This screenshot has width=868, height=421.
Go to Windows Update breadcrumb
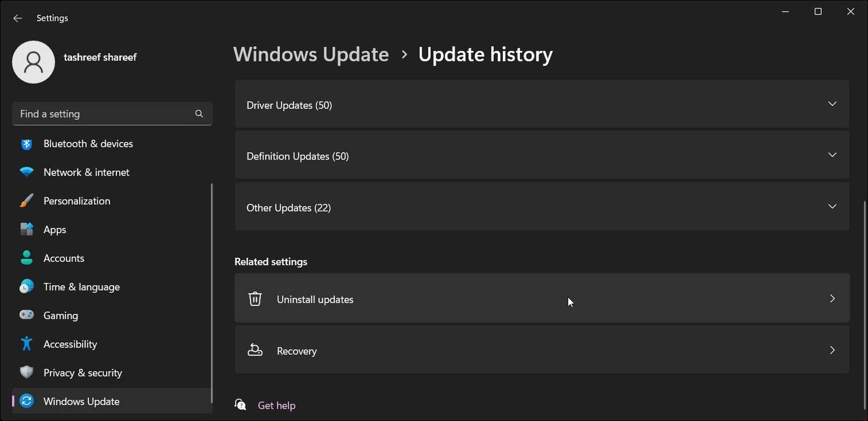click(311, 54)
